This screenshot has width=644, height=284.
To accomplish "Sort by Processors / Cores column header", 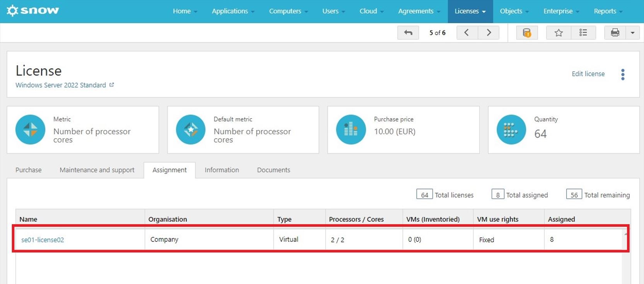I will (364, 219).
